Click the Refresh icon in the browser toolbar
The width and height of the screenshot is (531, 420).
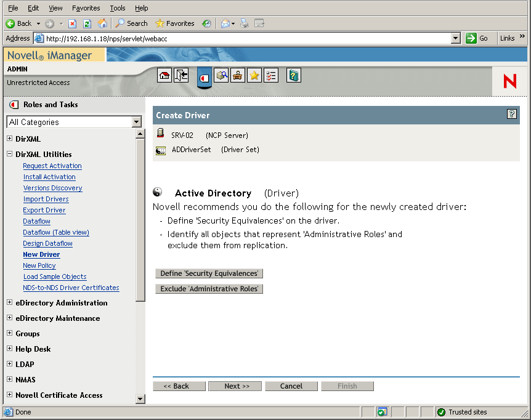(x=87, y=23)
